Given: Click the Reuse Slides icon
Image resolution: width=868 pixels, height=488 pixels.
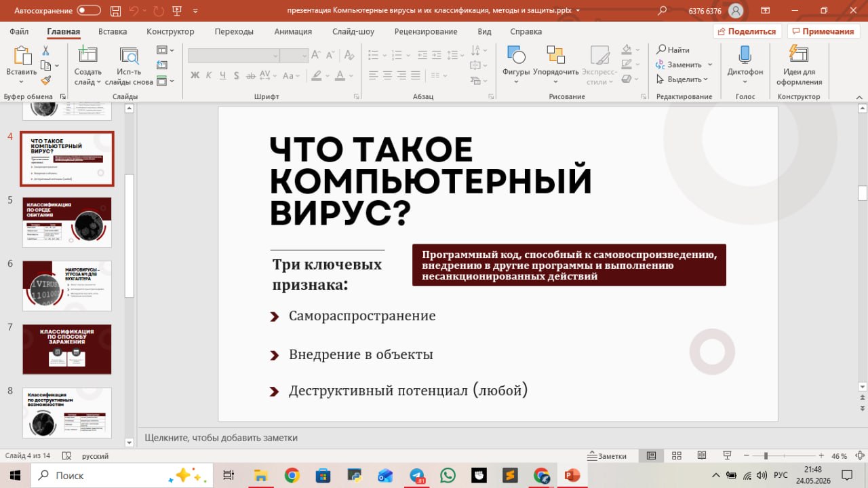Looking at the screenshot, I should pos(128,56).
